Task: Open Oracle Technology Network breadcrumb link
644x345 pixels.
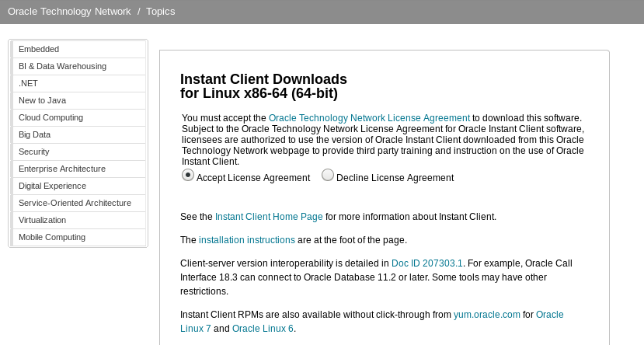Action: pos(69,12)
